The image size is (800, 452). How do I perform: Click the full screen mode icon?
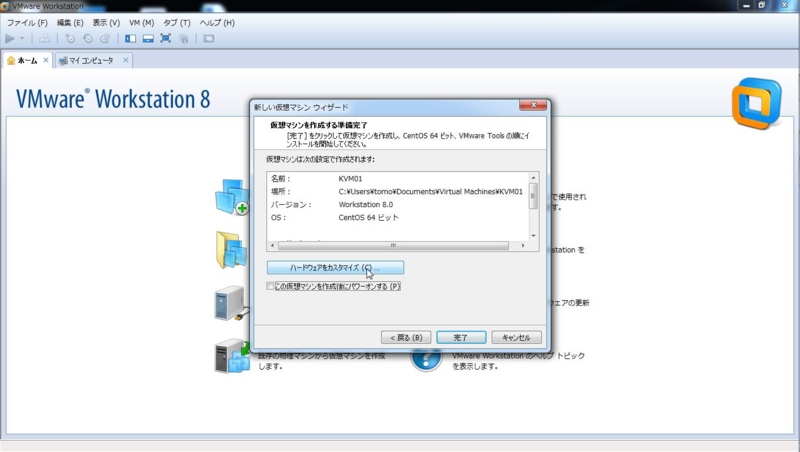click(x=165, y=38)
